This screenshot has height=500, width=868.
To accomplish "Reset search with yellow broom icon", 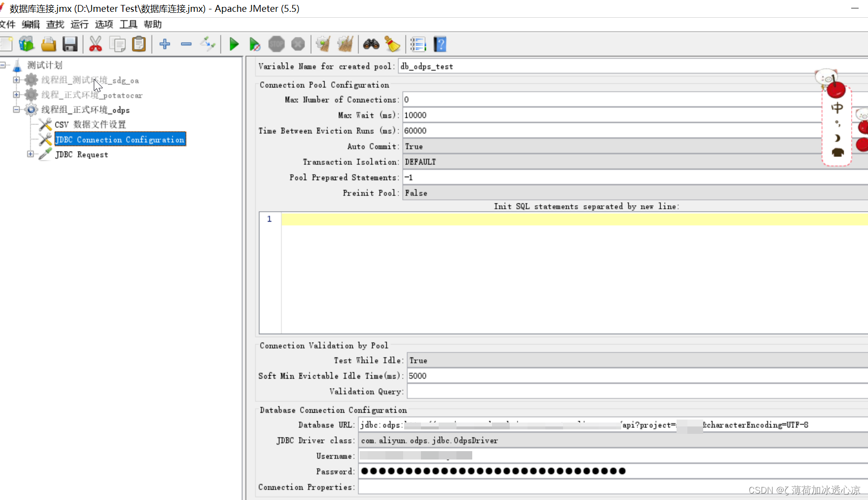I will pyautogui.click(x=392, y=44).
